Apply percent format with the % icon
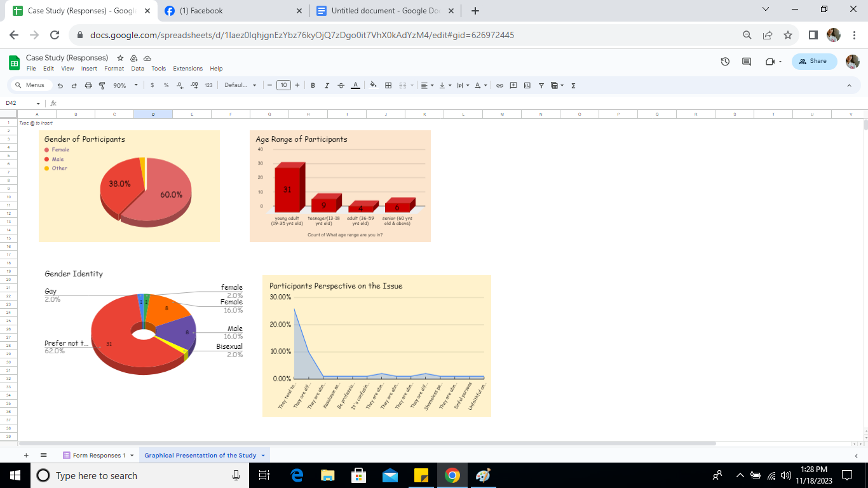Image resolution: width=868 pixels, height=488 pixels. click(x=166, y=85)
